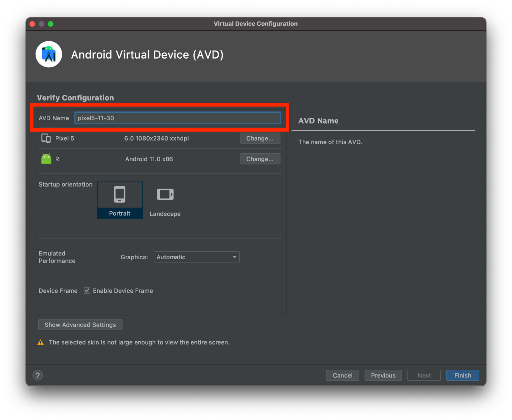This screenshot has height=420, width=512.
Task: Click Show Advanced Settings button
Action: click(x=80, y=325)
